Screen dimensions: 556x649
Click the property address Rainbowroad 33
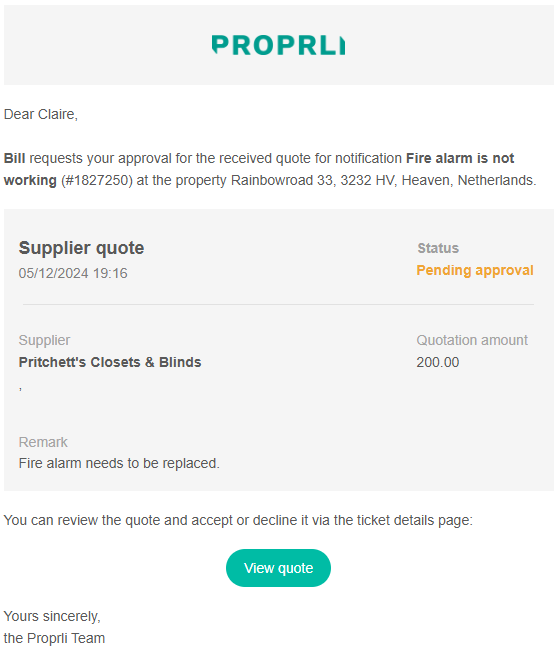point(283,180)
